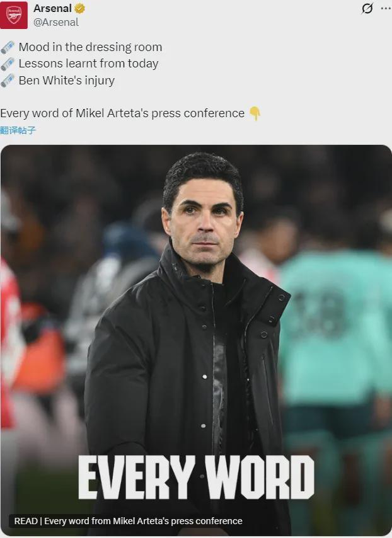The image size is (392, 538).
Task: Click the 翻译帖子 translate post link
Action: [18, 130]
